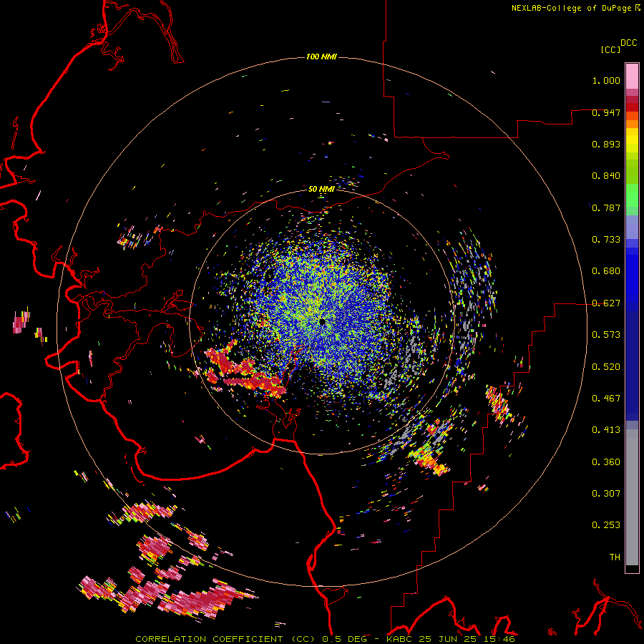Click the 0.947 scale value
This screenshot has width=644, height=644.
click(x=606, y=112)
